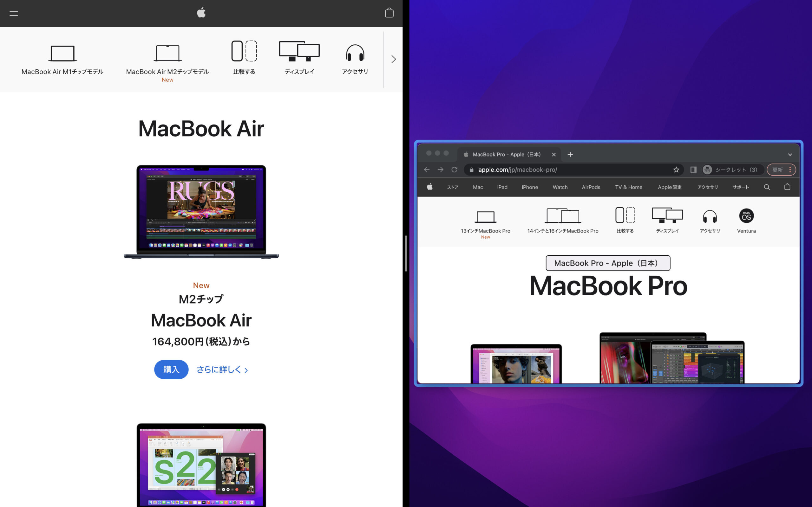Open Chrome's tab search chevron
The width and height of the screenshot is (812, 507).
(x=790, y=154)
